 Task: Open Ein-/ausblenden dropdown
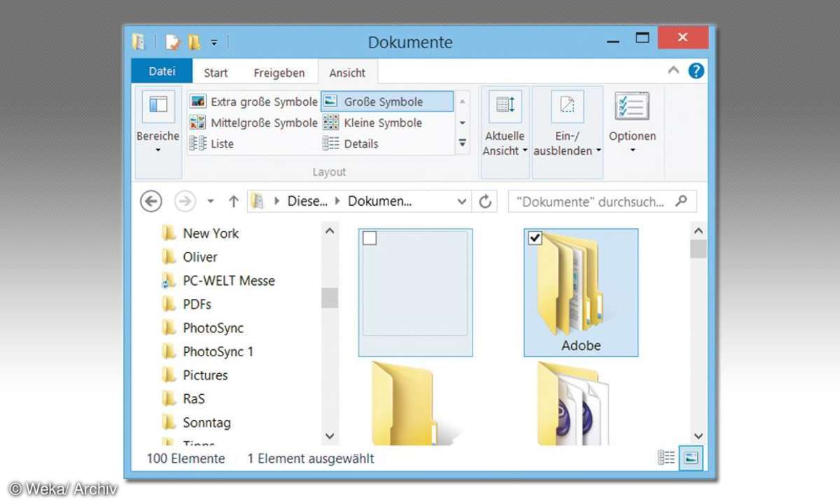[568, 132]
